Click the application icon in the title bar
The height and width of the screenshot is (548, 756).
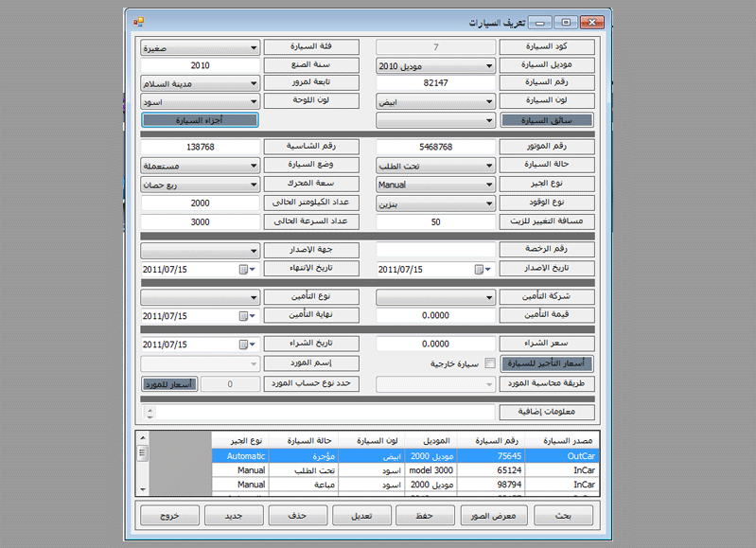139,22
